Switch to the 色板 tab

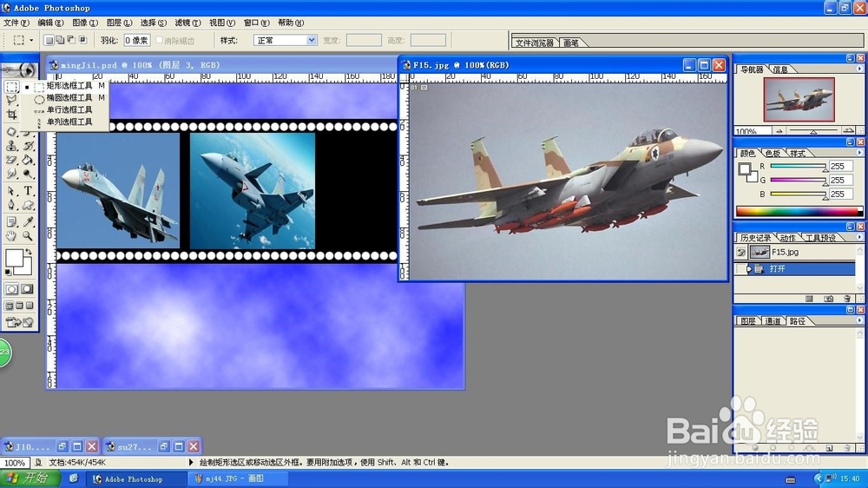773,154
